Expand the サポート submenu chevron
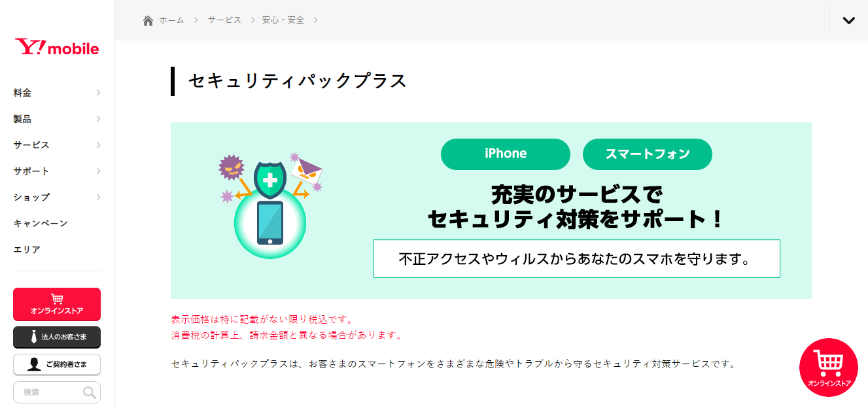This screenshot has height=410, width=868. [x=98, y=171]
